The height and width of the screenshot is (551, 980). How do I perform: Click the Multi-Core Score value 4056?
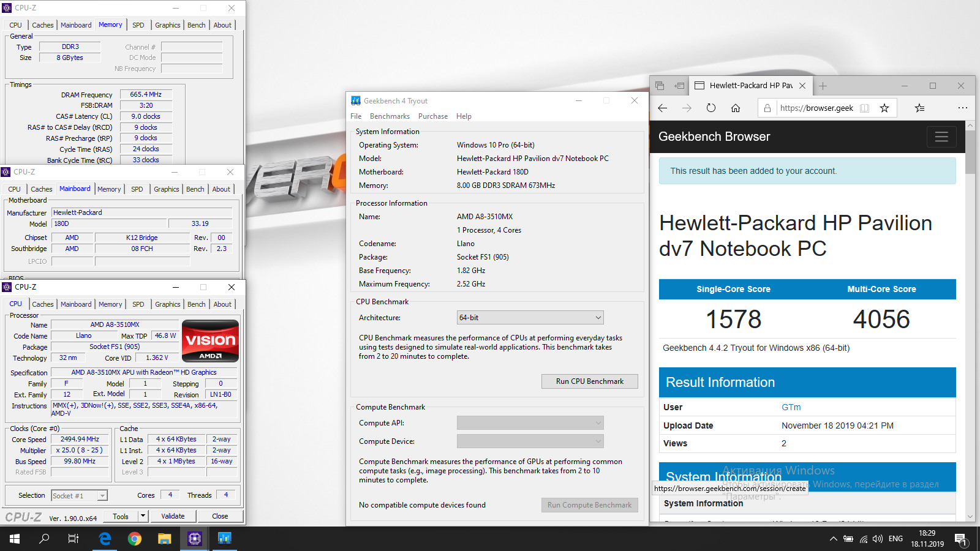point(881,319)
